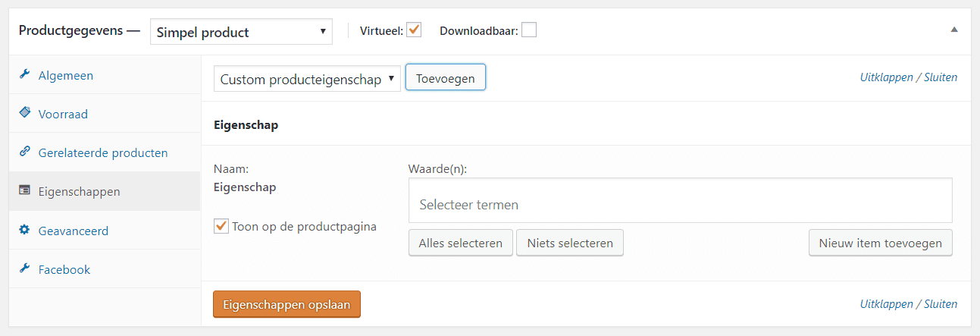
Task: Untick Toon op de productpagina
Action: (x=221, y=226)
